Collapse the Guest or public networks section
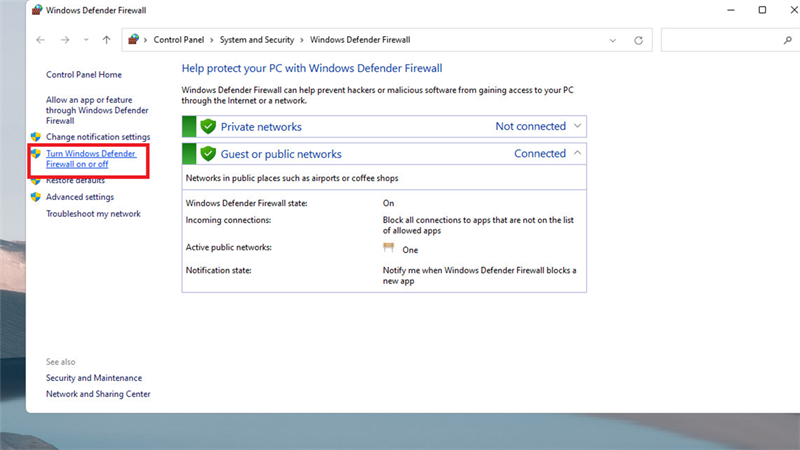This screenshot has width=800, height=450. [x=577, y=153]
